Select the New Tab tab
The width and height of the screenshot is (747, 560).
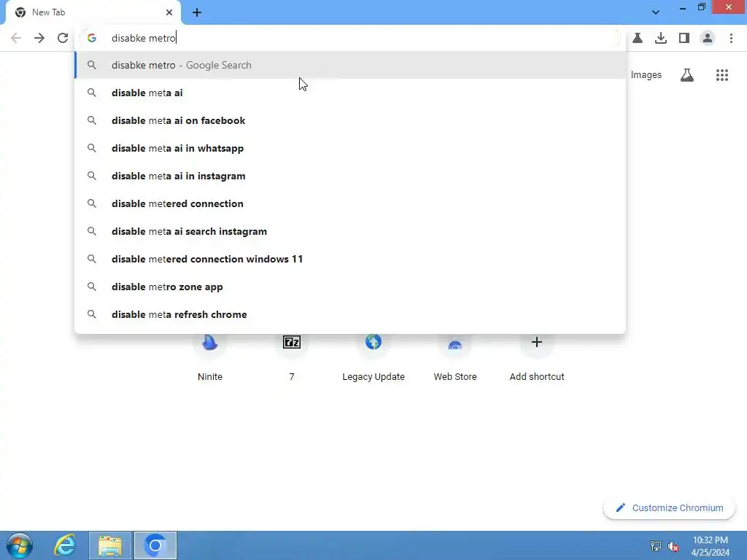pos(93,12)
